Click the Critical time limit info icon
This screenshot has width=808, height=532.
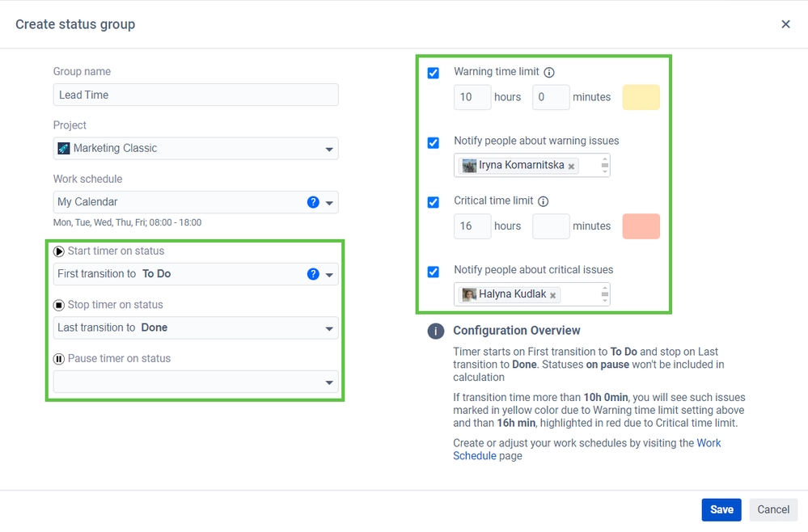(x=544, y=201)
